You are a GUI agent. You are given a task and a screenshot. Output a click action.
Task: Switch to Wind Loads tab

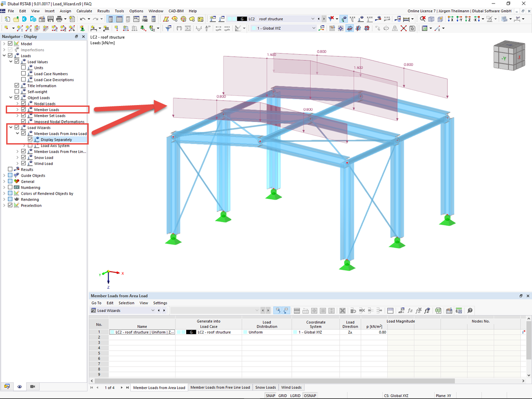(x=291, y=387)
